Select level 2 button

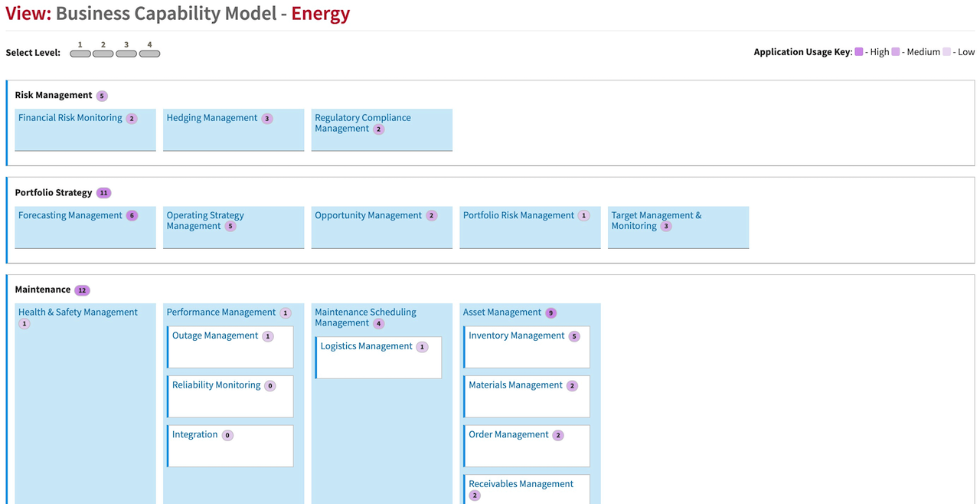[103, 54]
